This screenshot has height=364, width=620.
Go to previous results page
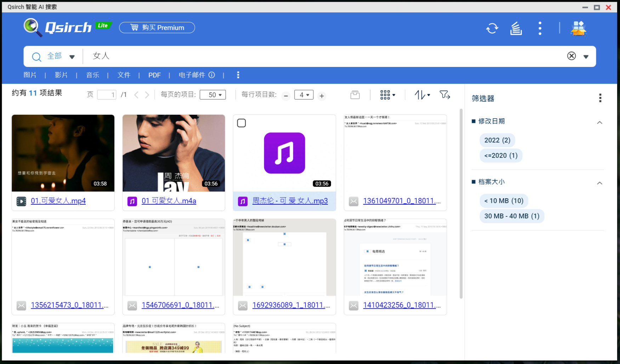[136, 95]
